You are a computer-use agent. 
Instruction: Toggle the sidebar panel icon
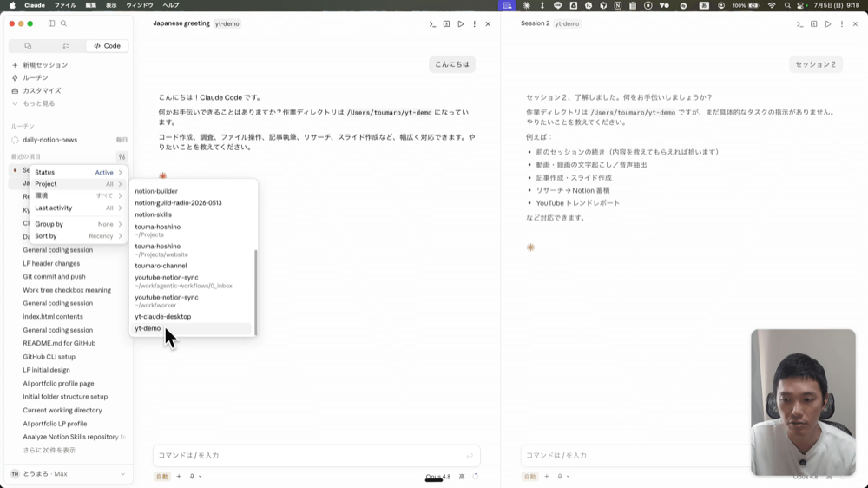pos(51,23)
